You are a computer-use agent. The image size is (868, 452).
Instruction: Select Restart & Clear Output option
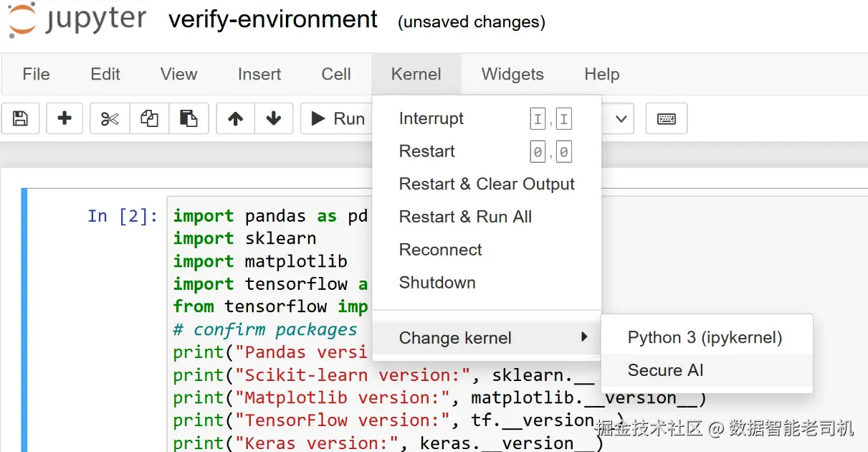point(486,184)
